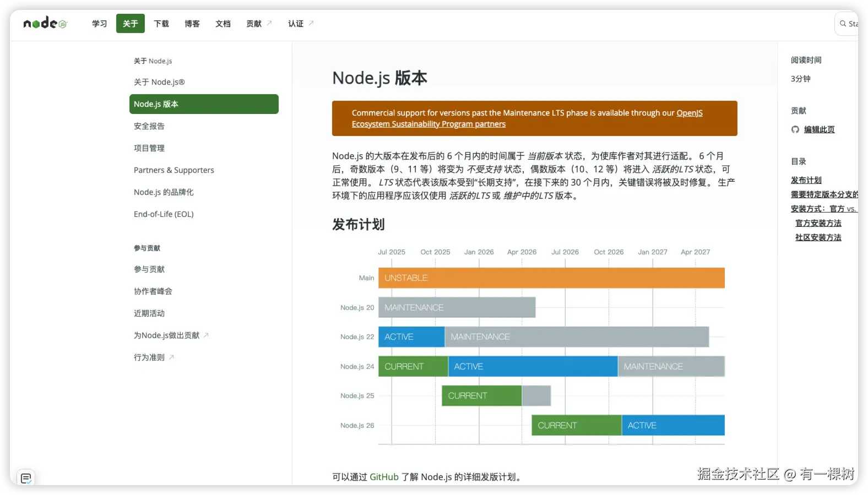Click external arrow beside 为Node.js做出贡献
868x495 pixels.
(x=206, y=335)
